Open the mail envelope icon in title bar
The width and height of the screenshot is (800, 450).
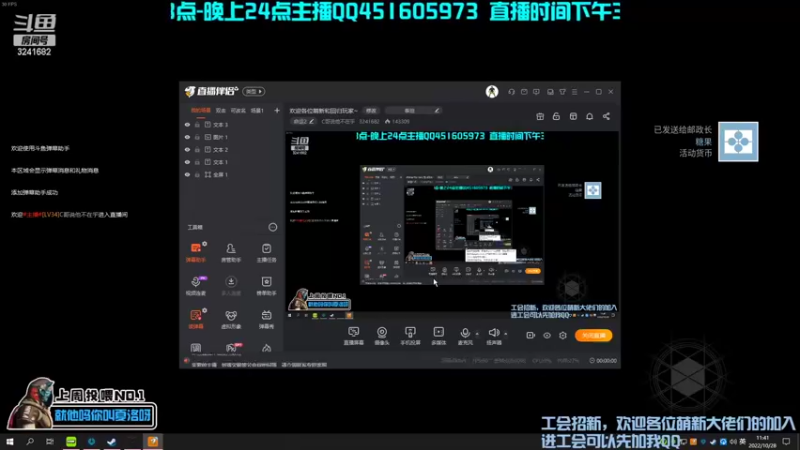(x=524, y=92)
